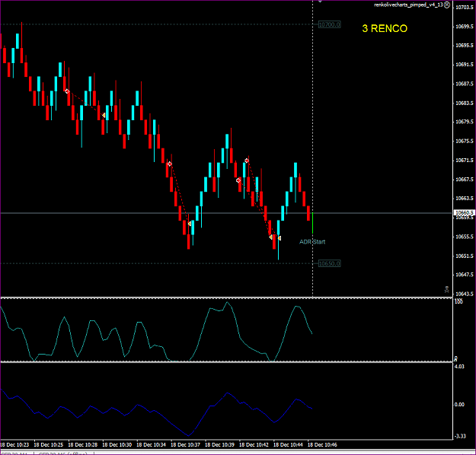The height and width of the screenshot is (455, 476).
Task: Click the 18 Dec 10:42 time label
Action: [254, 444]
